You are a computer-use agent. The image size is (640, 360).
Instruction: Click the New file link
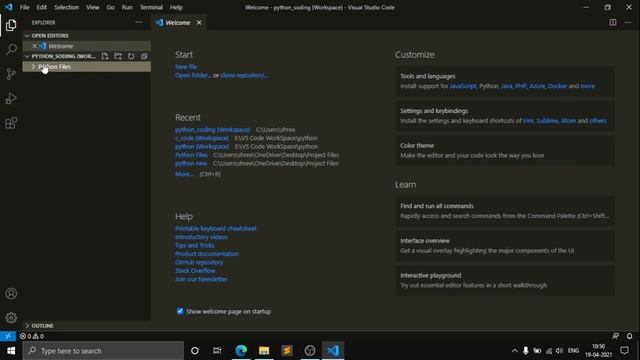186,67
